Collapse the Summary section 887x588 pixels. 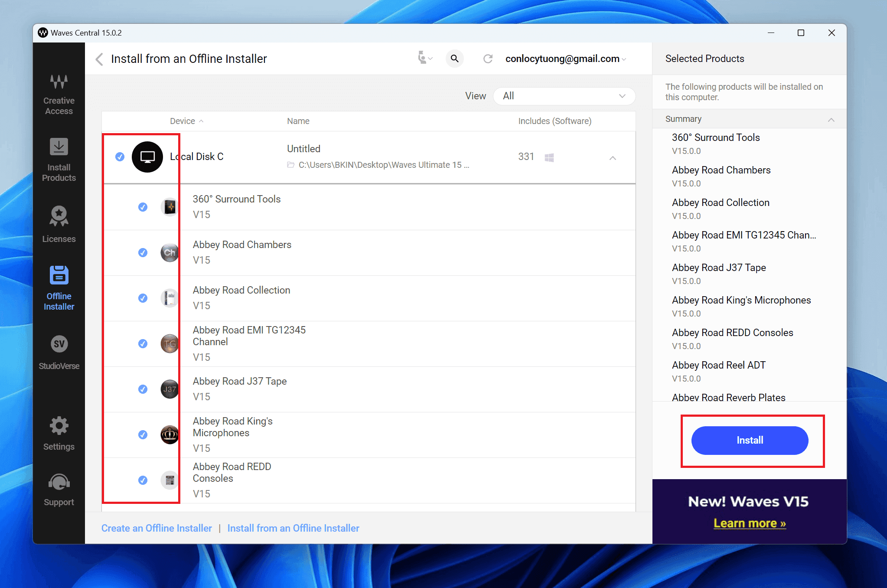pyautogui.click(x=831, y=119)
